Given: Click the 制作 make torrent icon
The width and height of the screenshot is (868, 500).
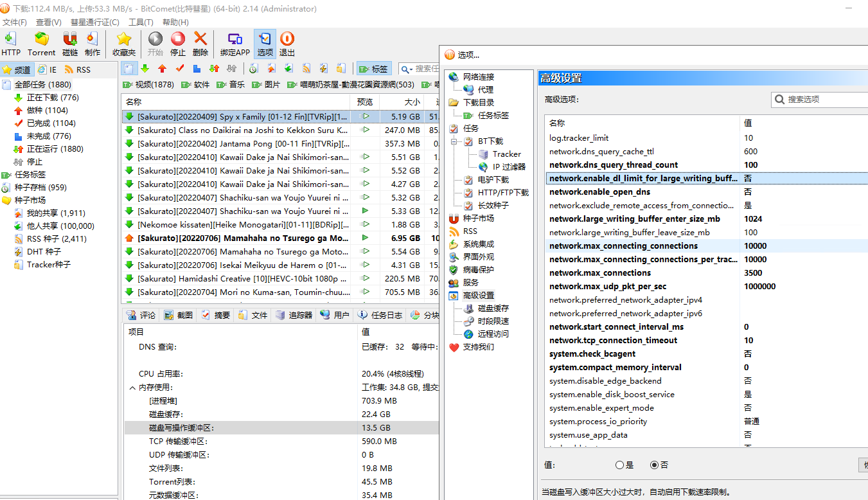Looking at the screenshot, I should 93,44.
